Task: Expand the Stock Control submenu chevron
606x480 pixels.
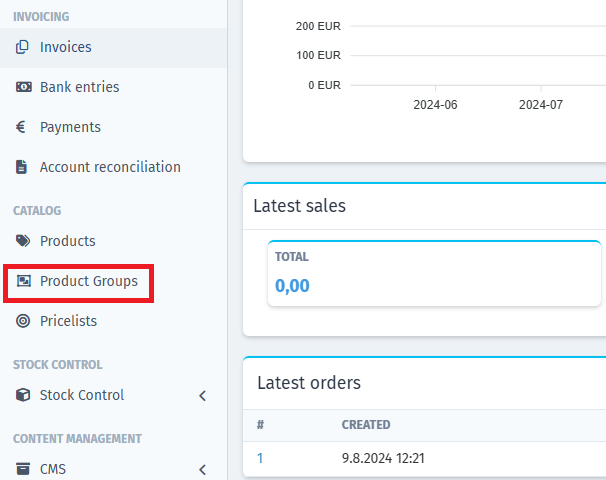Action: 203,395
